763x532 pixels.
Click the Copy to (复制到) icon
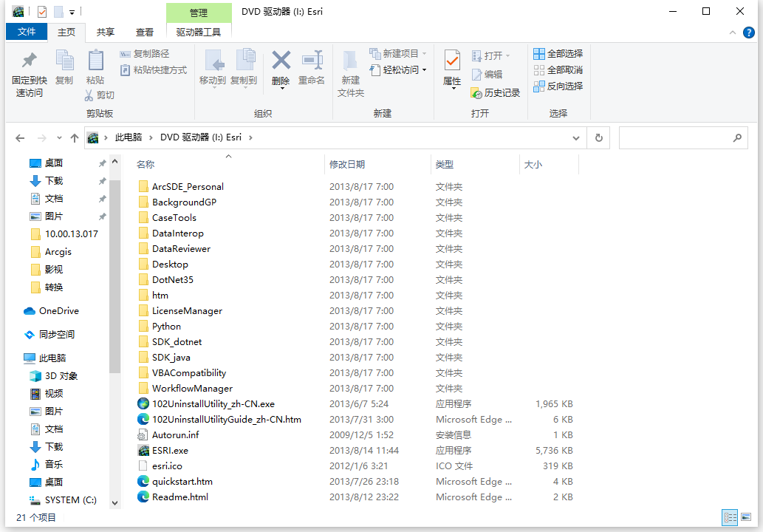tap(245, 61)
